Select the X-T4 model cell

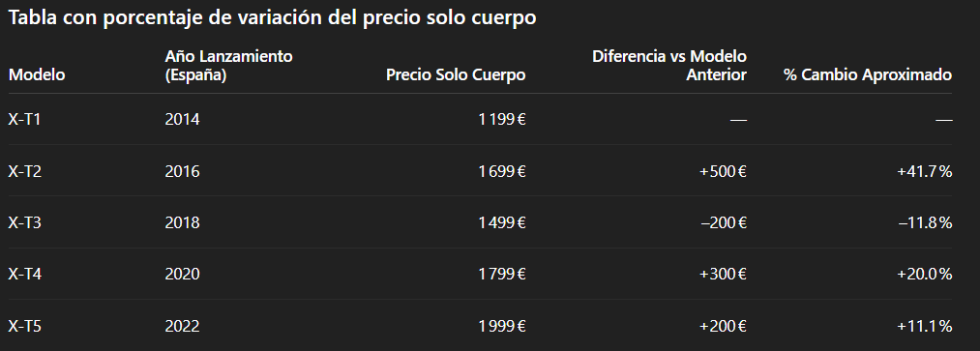pos(25,275)
